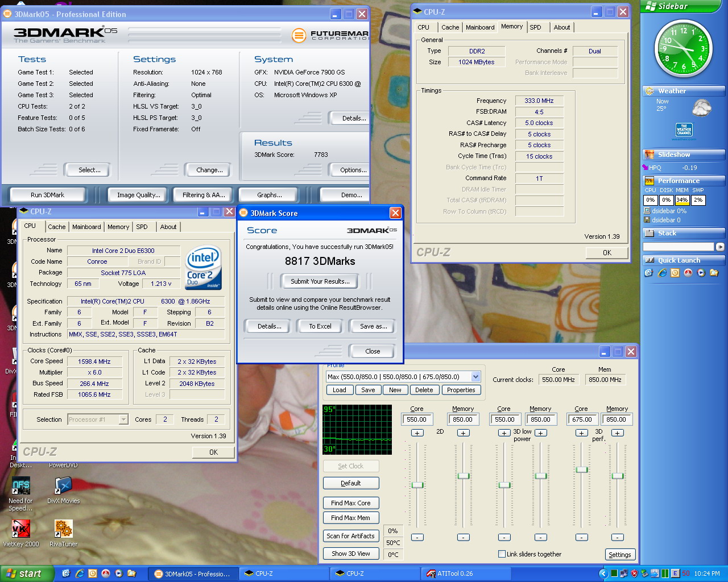The image size is (728, 582).
Task: Click the Stack play arrow button
Action: tap(720, 247)
